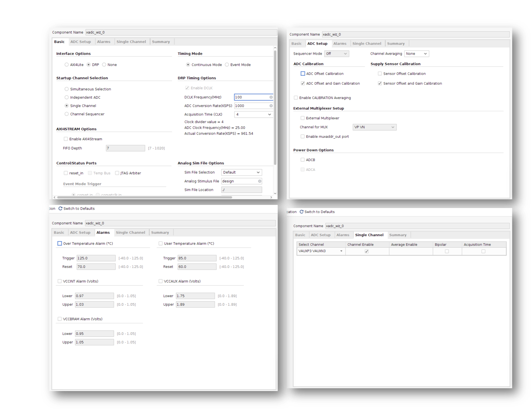Open the Channel for MUX dropdown

point(374,127)
